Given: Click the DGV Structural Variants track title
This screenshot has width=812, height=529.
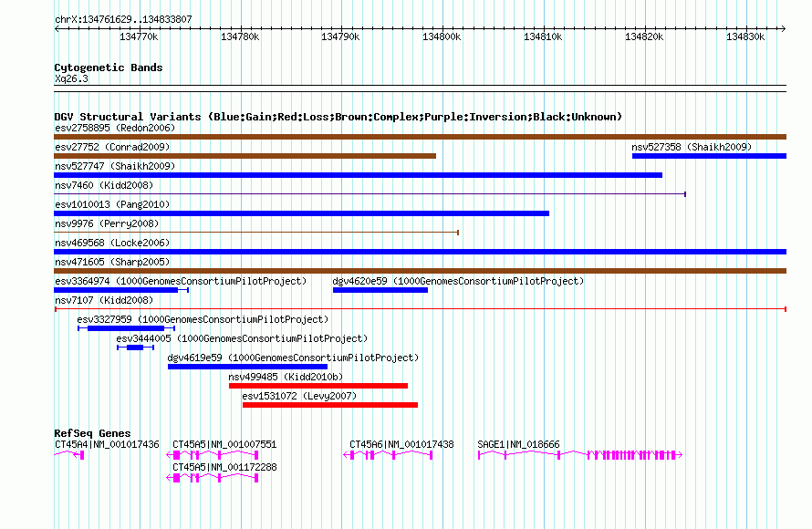Looking at the screenshot, I should [338, 117].
